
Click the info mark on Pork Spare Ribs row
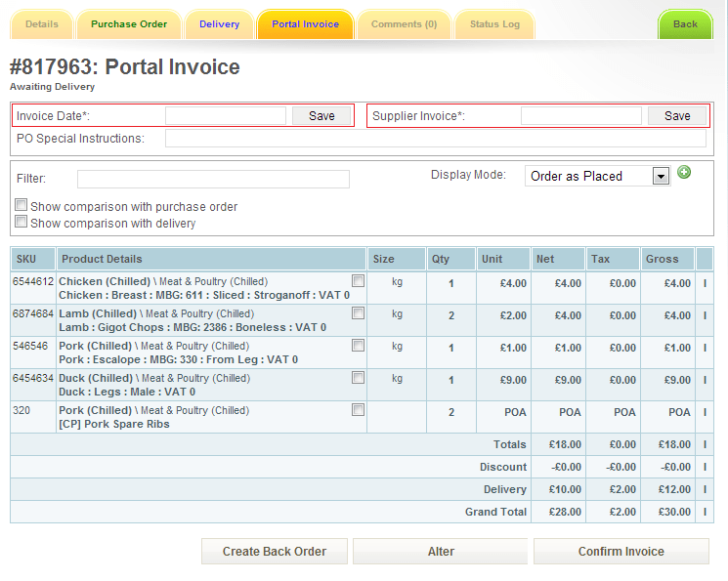coord(705,412)
